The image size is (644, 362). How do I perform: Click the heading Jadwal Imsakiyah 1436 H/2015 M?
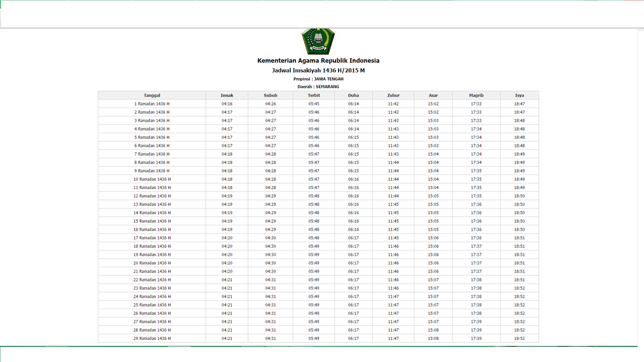[318, 70]
